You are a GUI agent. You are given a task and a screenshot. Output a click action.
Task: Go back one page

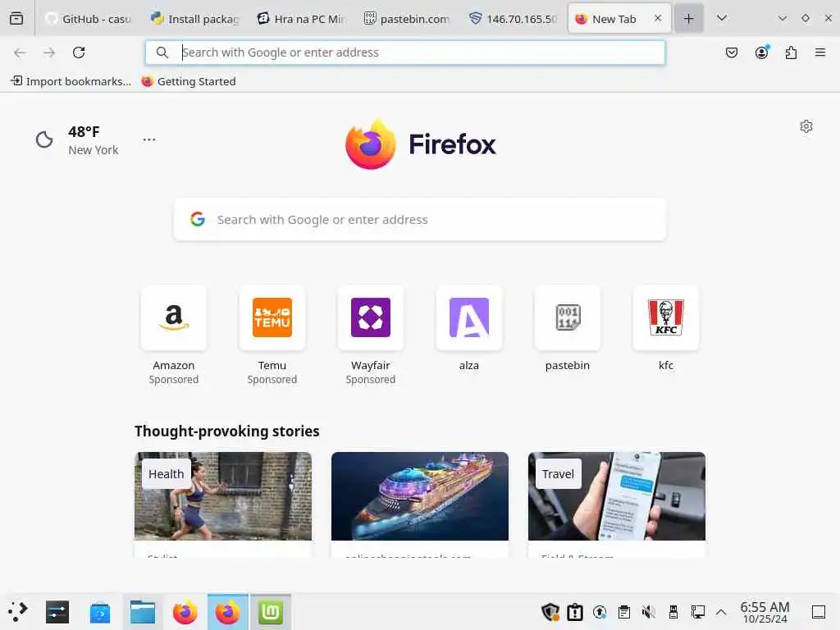click(20, 52)
